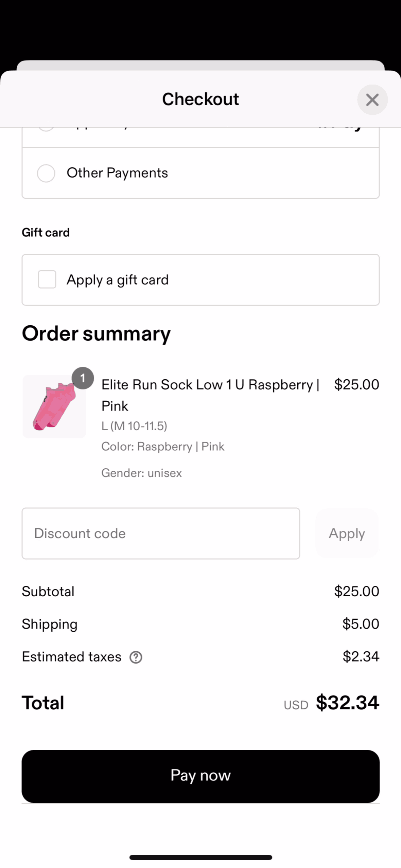Viewport: 401px width, 868px height.
Task: Click the USD currency label
Action: pos(296,705)
